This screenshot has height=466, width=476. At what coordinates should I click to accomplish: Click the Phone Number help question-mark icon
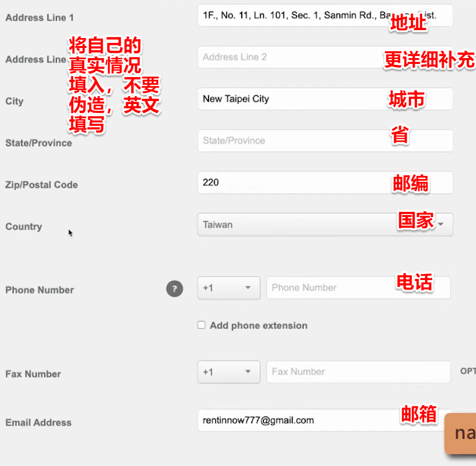point(175,288)
